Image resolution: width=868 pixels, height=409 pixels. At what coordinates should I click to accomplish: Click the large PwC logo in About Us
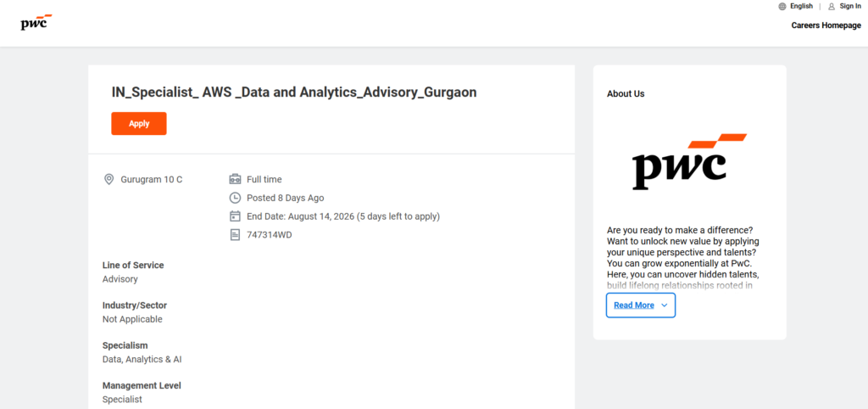(690, 161)
